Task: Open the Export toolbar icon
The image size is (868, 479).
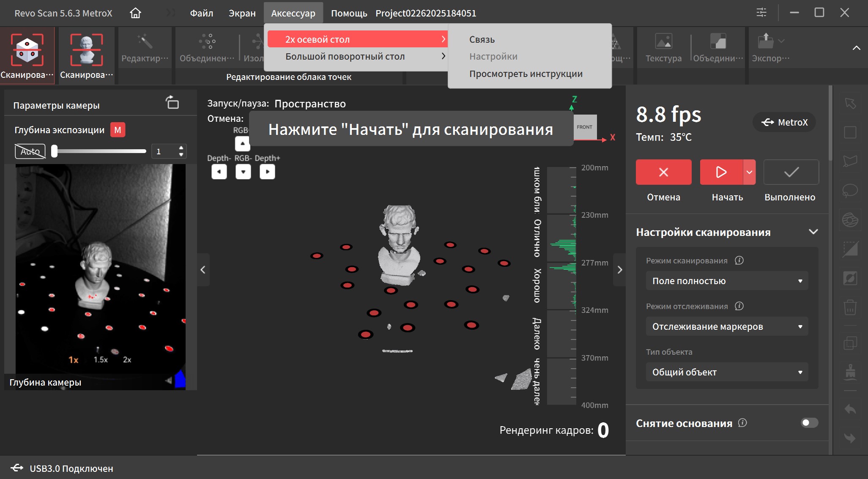Action: pos(765,42)
